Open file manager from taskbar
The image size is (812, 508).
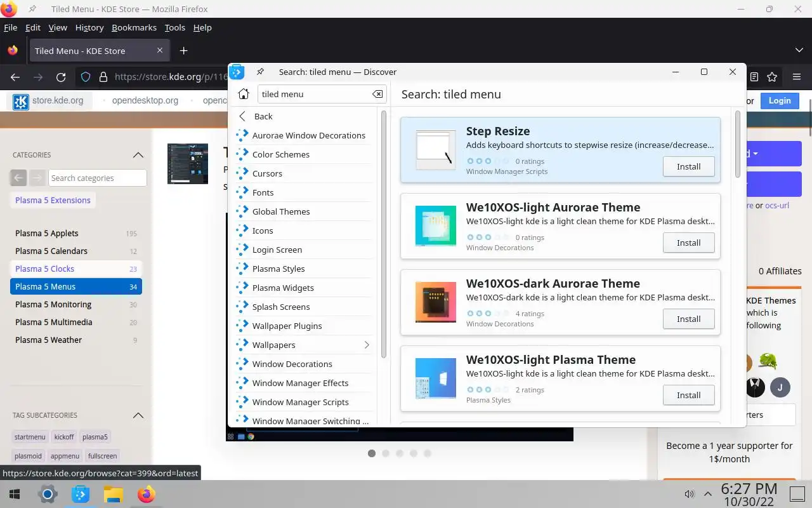pyautogui.click(x=113, y=494)
